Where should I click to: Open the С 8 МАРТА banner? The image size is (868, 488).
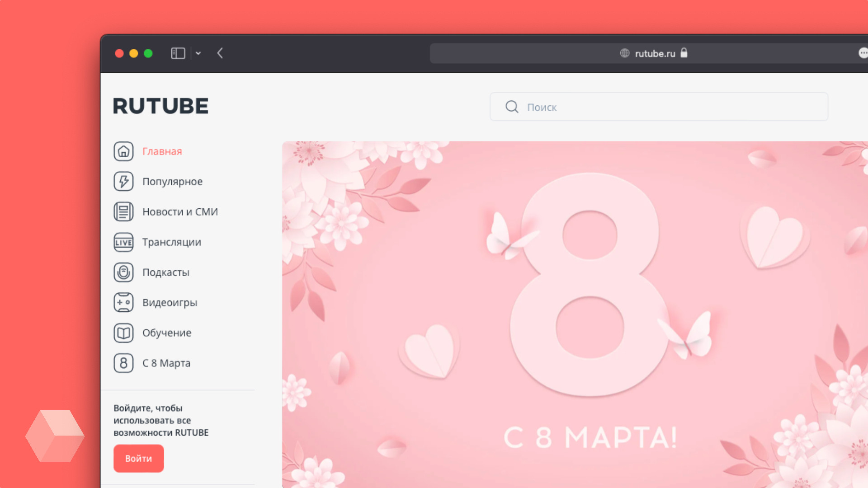[x=575, y=314]
